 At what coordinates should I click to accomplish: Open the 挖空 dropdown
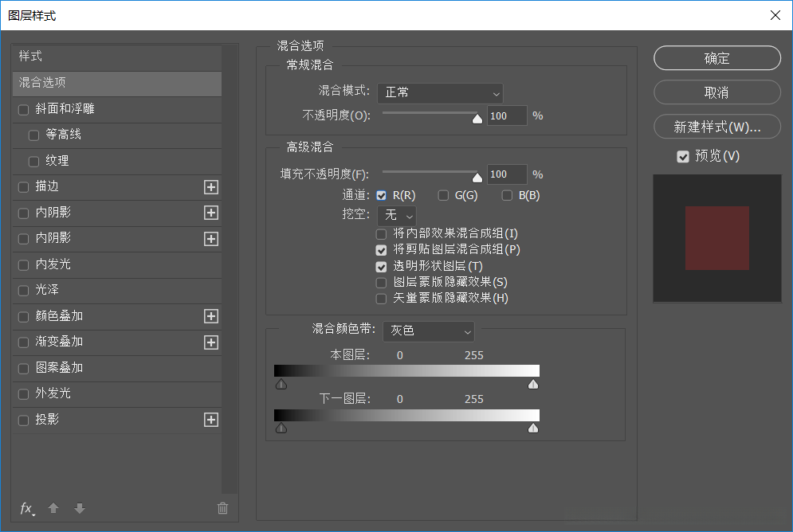click(396, 214)
